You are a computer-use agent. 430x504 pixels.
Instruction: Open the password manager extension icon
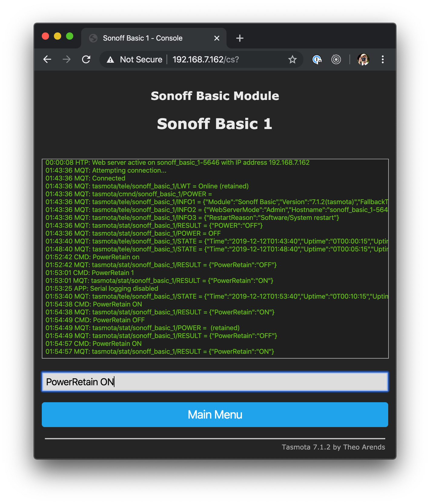(x=317, y=59)
